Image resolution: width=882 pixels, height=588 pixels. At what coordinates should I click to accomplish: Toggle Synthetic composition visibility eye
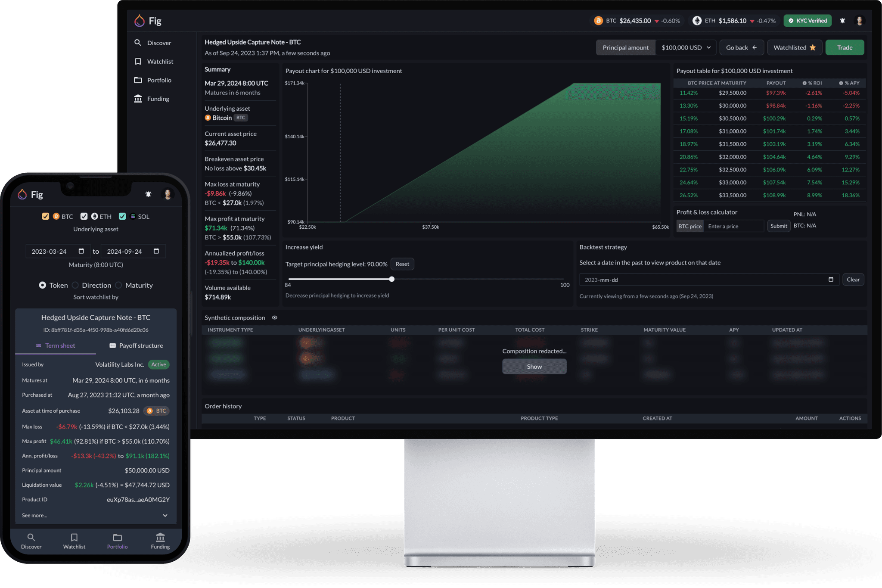pyautogui.click(x=274, y=318)
